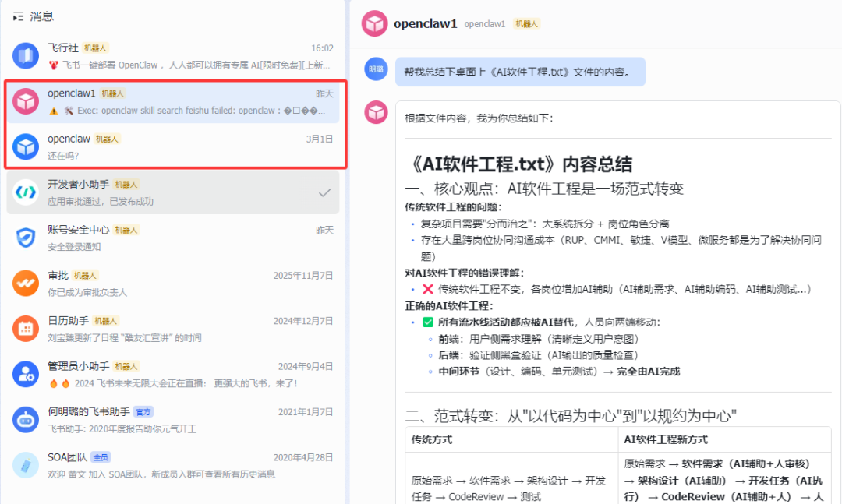Image resolution: width=842 pixels, height=504 pixels.
Task: Click the 明璐 user avatar beside message
Action: point(376,69)
